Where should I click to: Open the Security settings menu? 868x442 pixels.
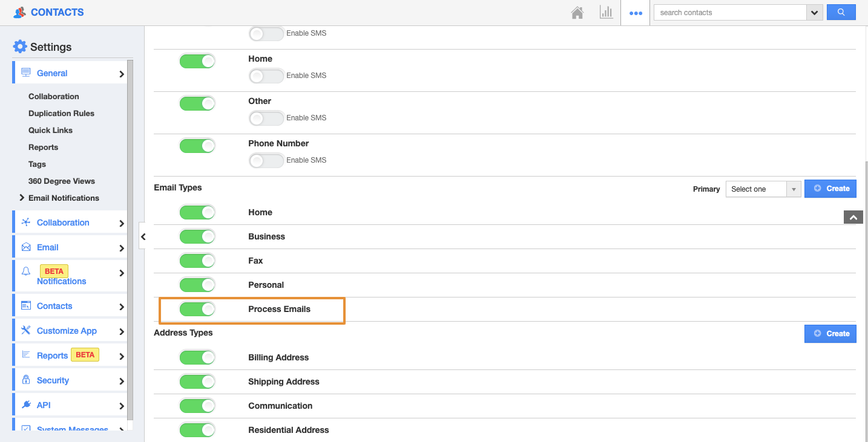(53, 380)
